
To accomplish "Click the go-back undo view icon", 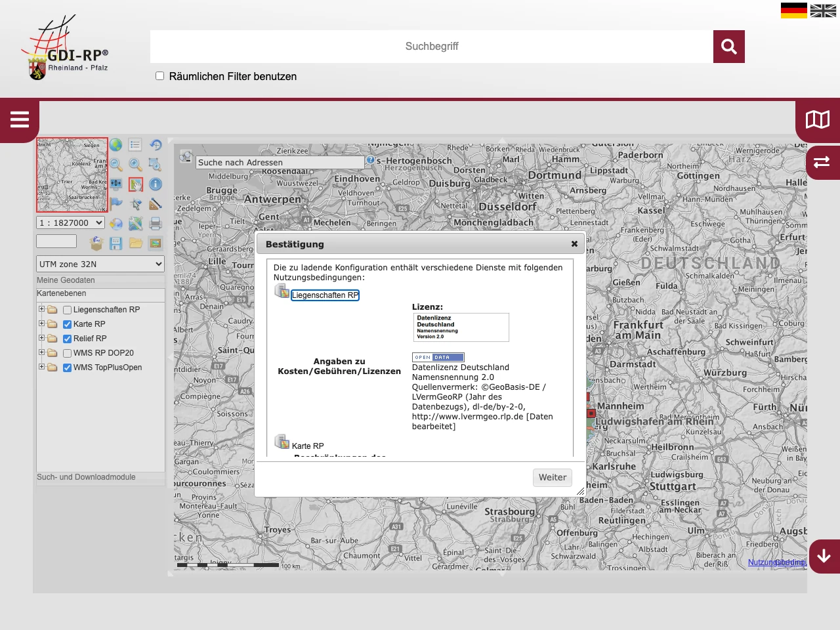I will (x=156, y=145).
